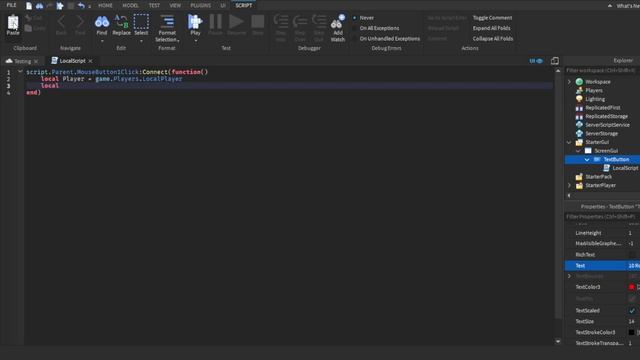Toggle the UI visibility eye button
The image size is (640, 360).
pos(536,61)
